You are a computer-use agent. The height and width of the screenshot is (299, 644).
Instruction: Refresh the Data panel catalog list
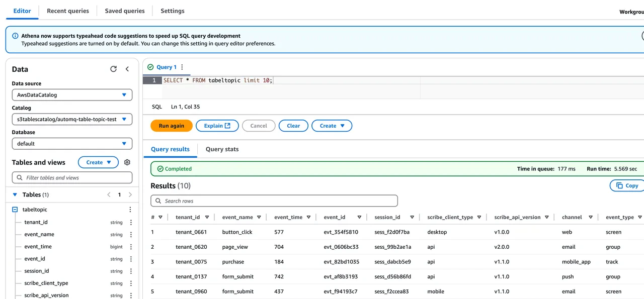113,69
